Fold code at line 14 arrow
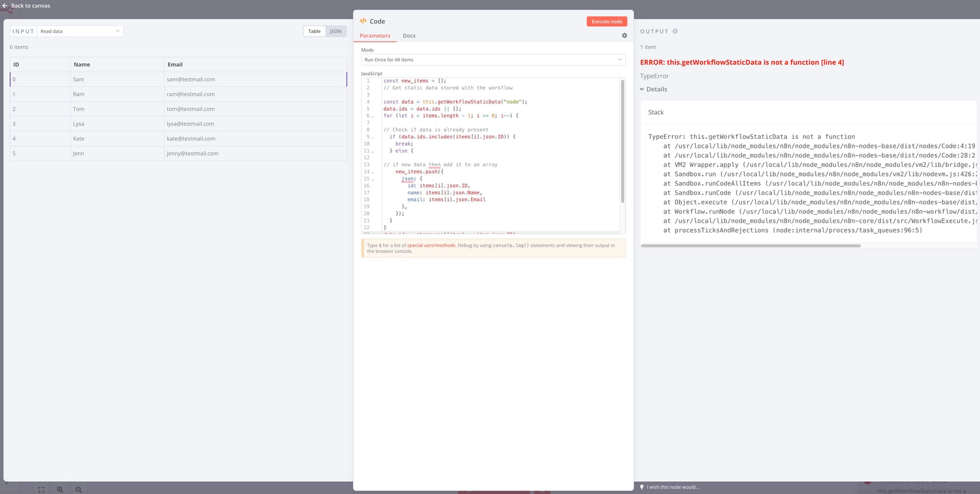The width and height of the screenshot is (980, 494). 373,172
